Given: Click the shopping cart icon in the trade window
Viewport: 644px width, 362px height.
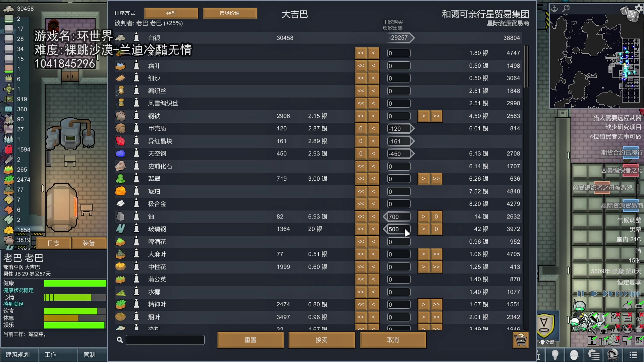Looking at the screenshot, I should click(520, 340).
